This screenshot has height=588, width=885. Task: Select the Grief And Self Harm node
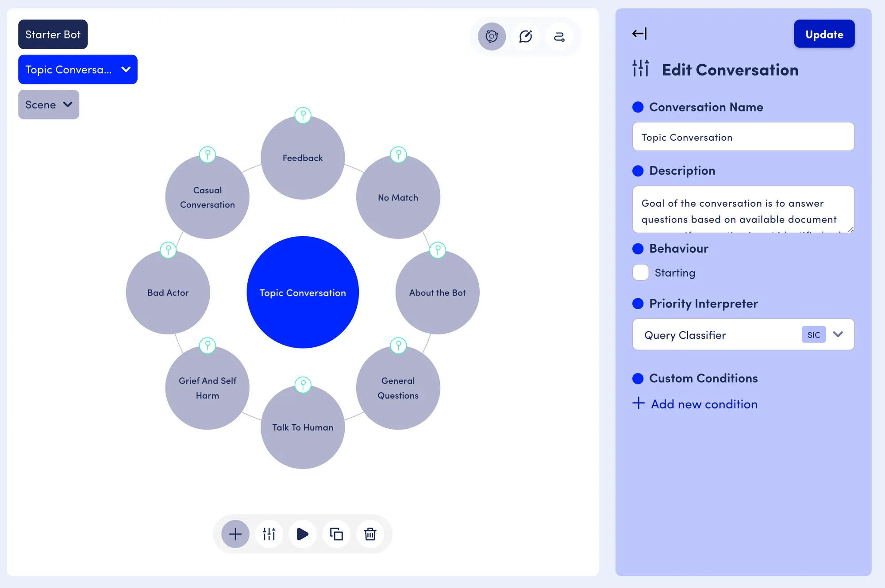coord(208,388)
